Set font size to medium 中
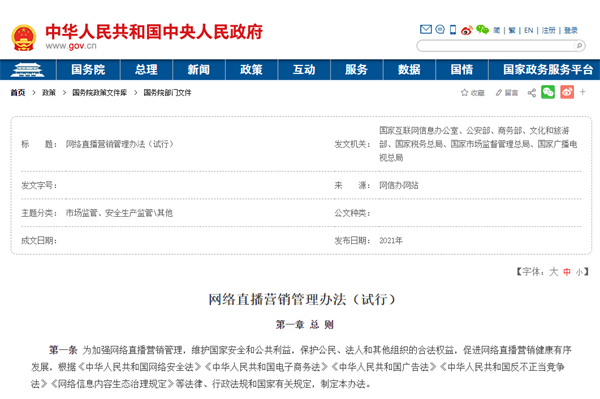Image resolution: width=600 pixels, height=399 pixels. [x=567, y=272]
